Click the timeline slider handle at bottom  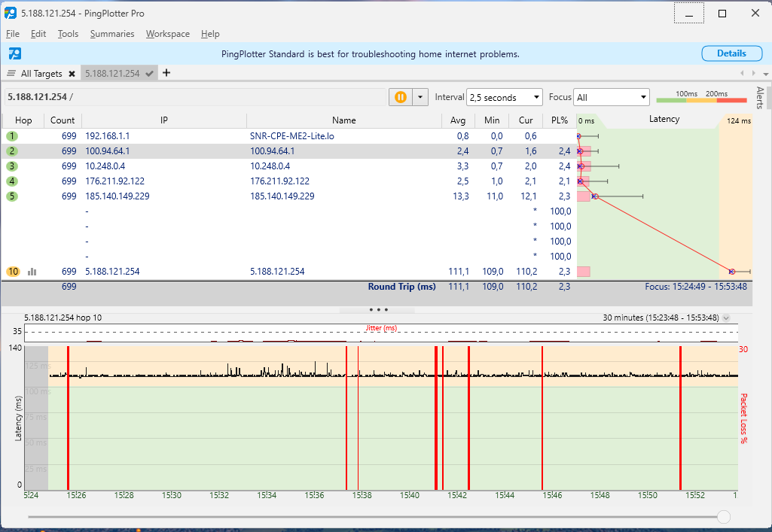[x=724, y=517]
